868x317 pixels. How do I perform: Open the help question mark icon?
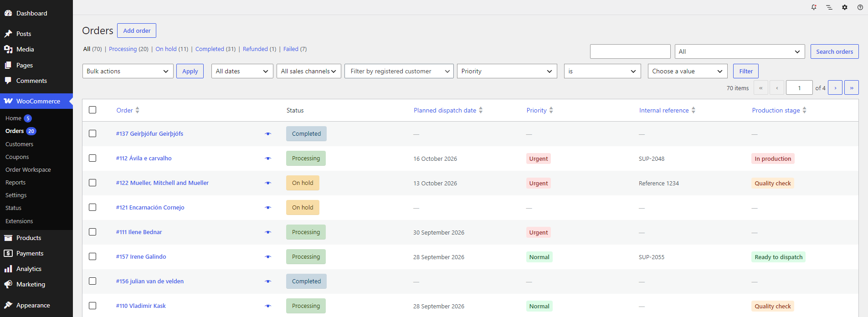pos(860,7)
